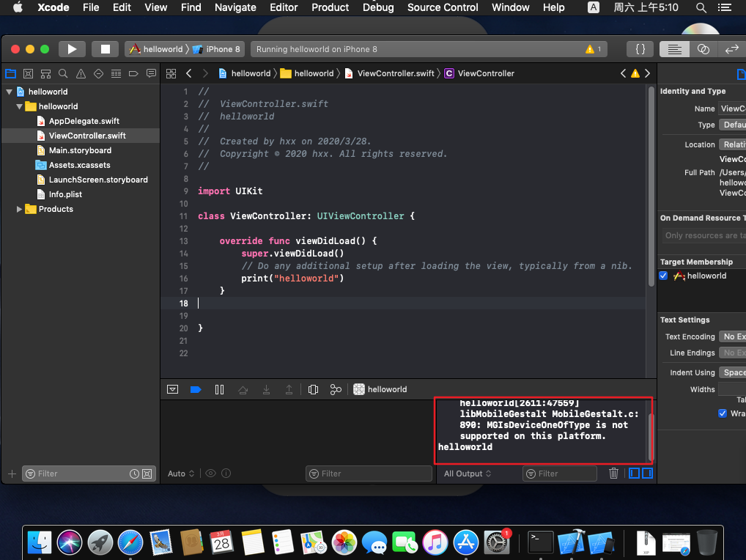The image size is (746, 560).
Task: Hide the debug area
Action: pos(173,389)
